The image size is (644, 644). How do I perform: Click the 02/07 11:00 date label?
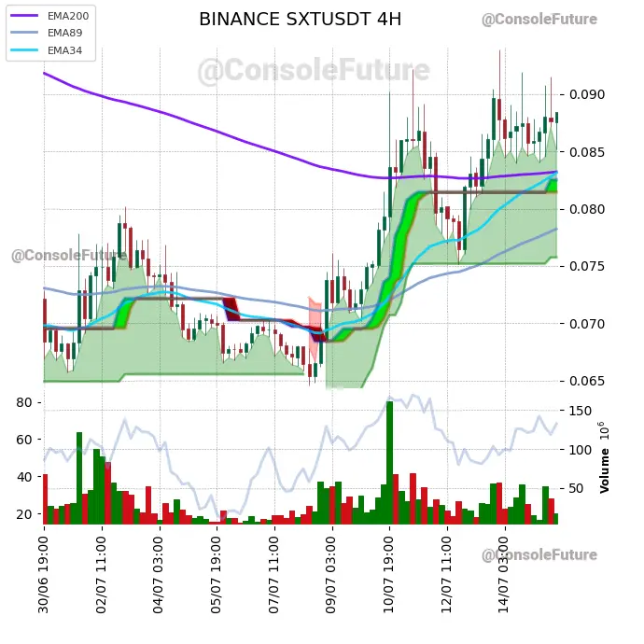point(102,575)
